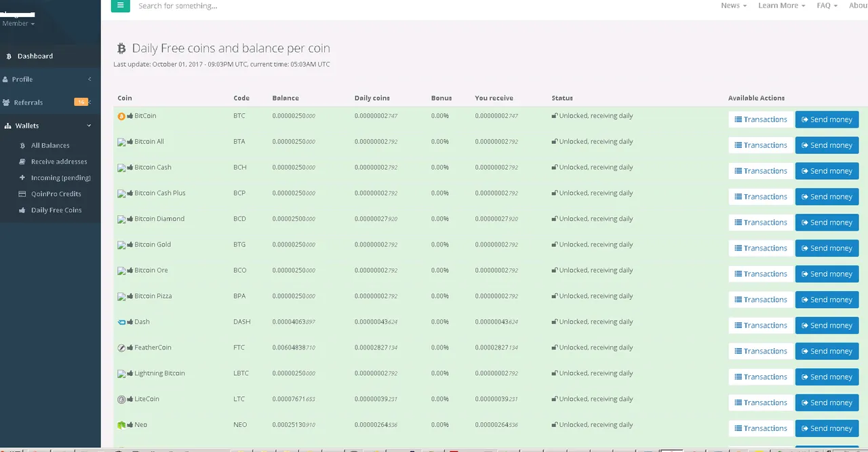
Task: Send money from BitCoin wallet
Action: (827, 119)
